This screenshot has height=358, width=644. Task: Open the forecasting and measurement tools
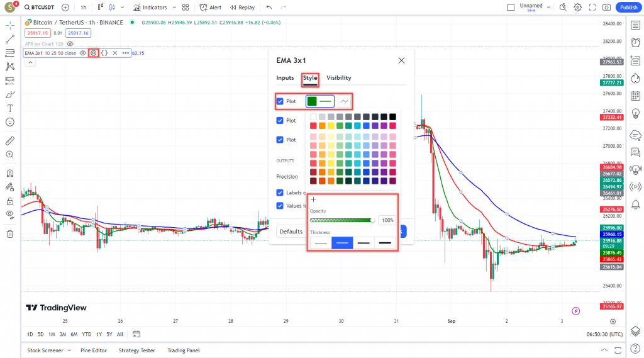[x=10, y=81]
